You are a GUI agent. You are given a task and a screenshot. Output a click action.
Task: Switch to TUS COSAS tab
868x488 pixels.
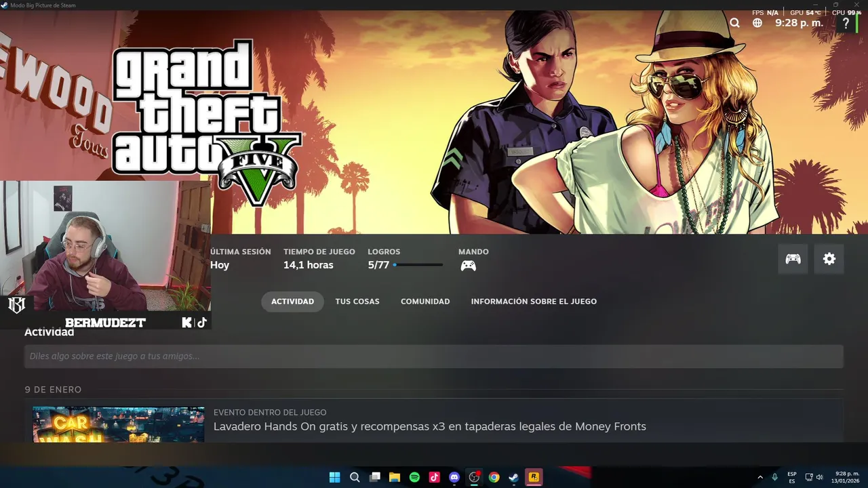click(x=357, y=302)
